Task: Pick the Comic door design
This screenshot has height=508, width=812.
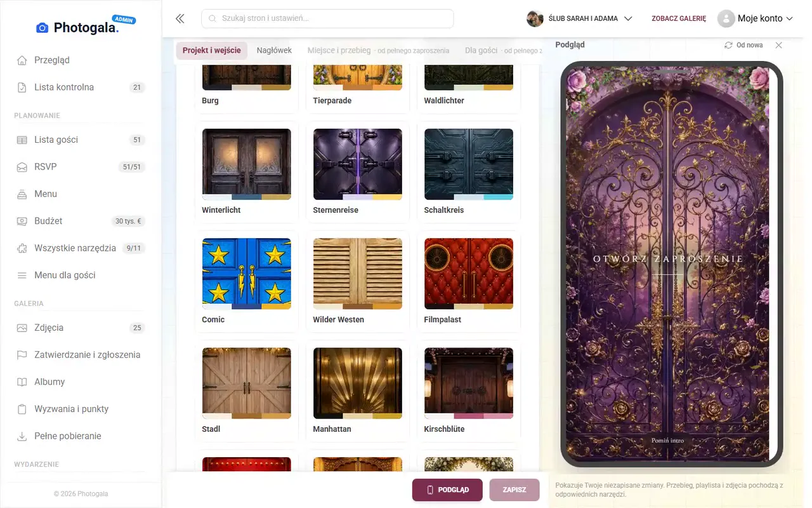Action: pos(247,281)
